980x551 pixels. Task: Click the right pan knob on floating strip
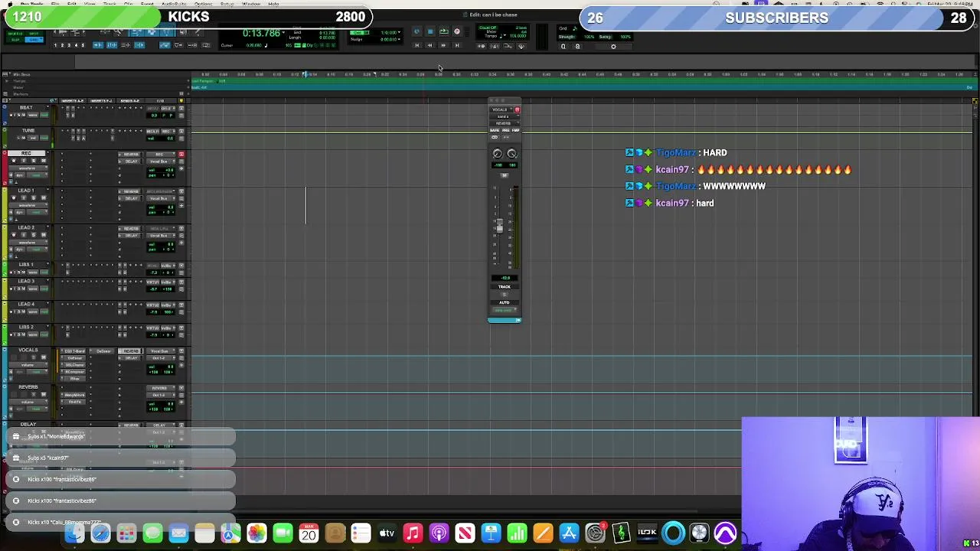(511, 153)
